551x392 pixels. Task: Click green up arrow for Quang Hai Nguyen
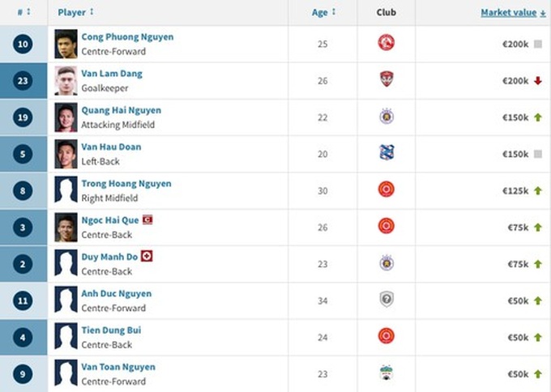tap(537, 117)
